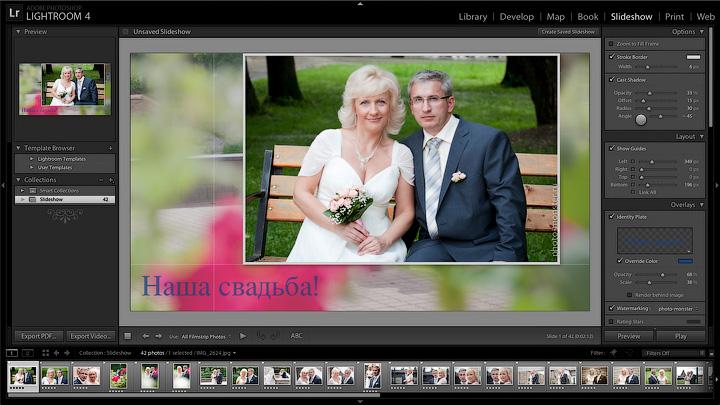Enable Zoom to Fill Frame checkbox
This screenshot has height=405, width=720.
[x=612, y=44]
